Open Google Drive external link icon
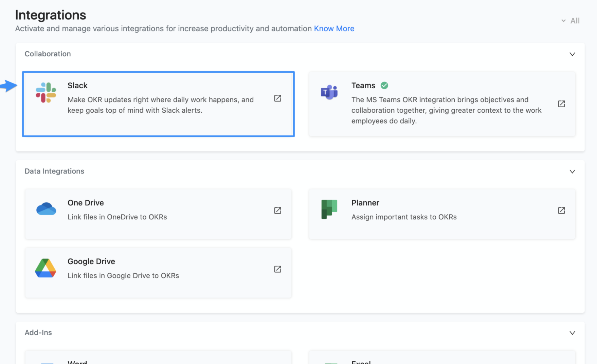 [x=277, y=269]
